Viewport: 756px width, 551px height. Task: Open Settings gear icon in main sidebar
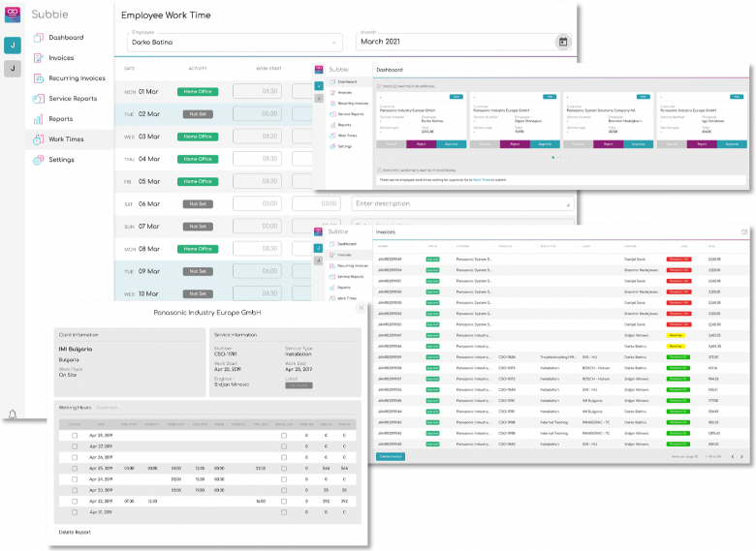[39, 160]
